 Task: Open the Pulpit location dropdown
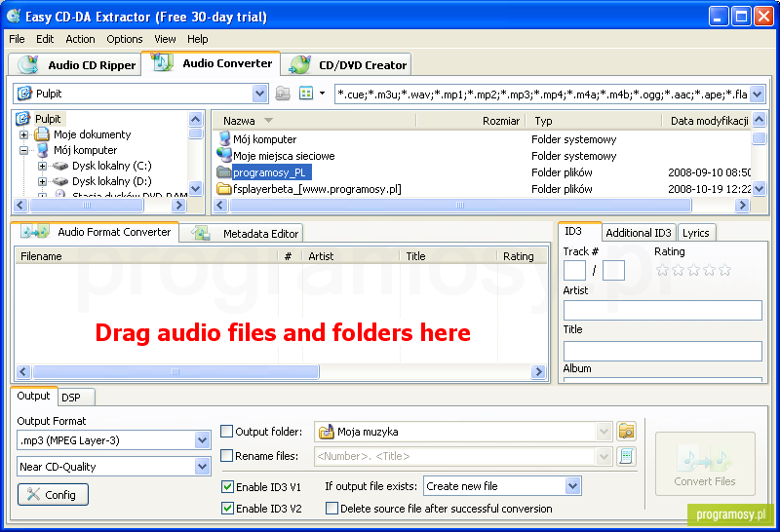pos(259,94)
